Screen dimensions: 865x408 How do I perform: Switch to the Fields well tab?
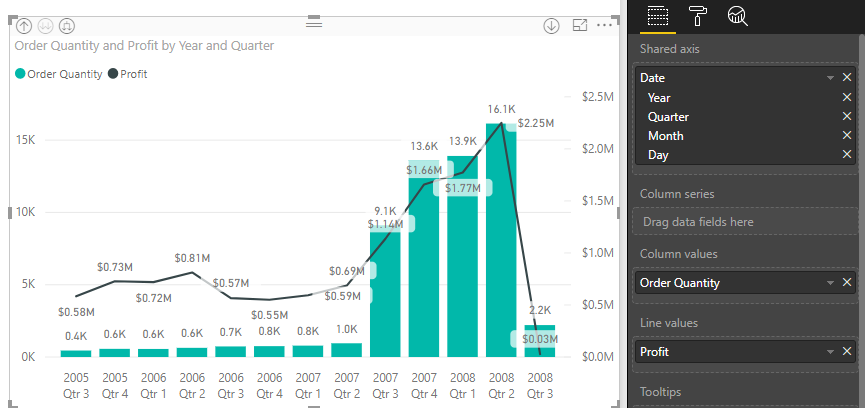[x=656, y=15]
